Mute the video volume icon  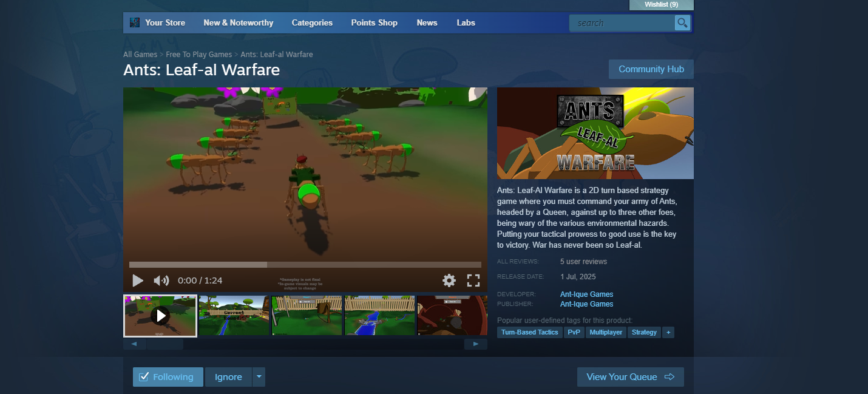point(161,280)
